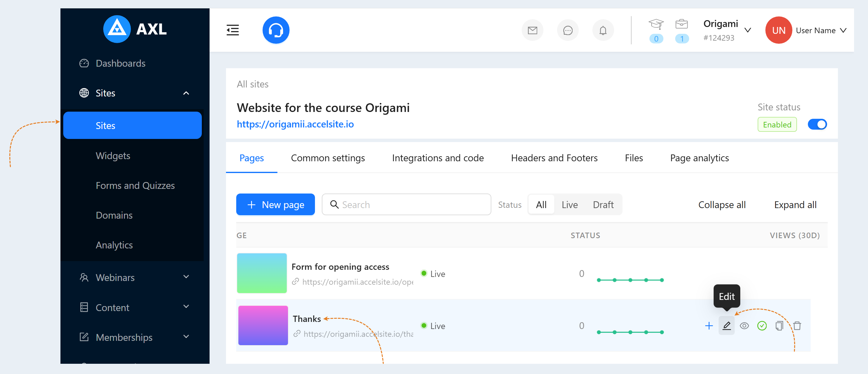868x374 pixels.
Task: Click the Form for opening access views sparkline
Action: tap(630, 280)
